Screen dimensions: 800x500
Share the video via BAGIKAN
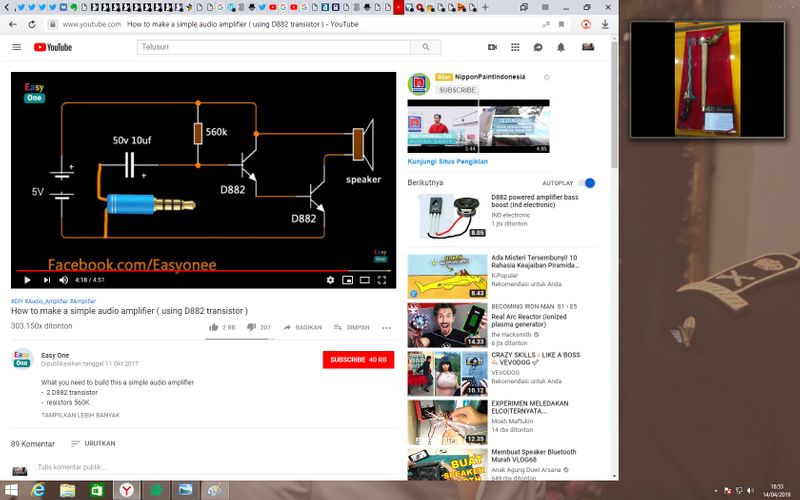(303, 327)
